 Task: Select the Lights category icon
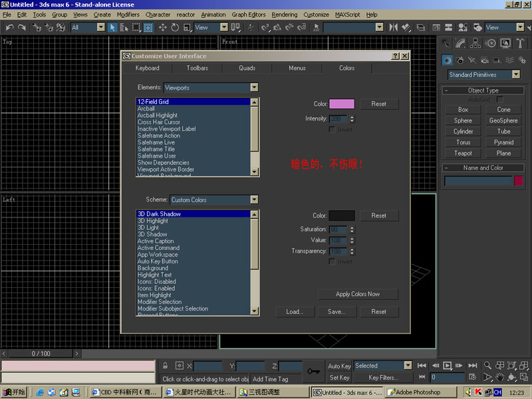472,61
